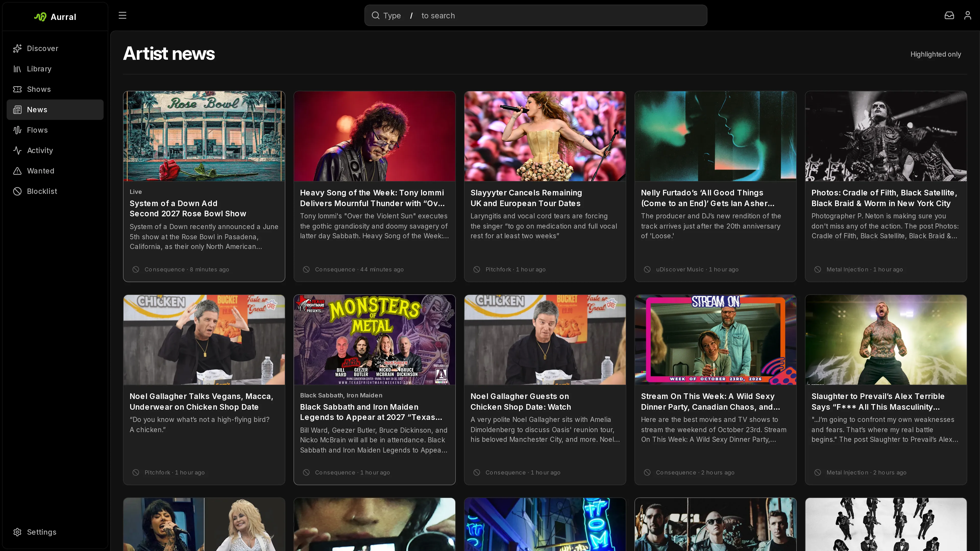This screenshot has height=551, width=980.
Task: Click the 'Black Sabbath, Iron Maiden' artist label
Action: pyautogui.click(x=341, y=395)
